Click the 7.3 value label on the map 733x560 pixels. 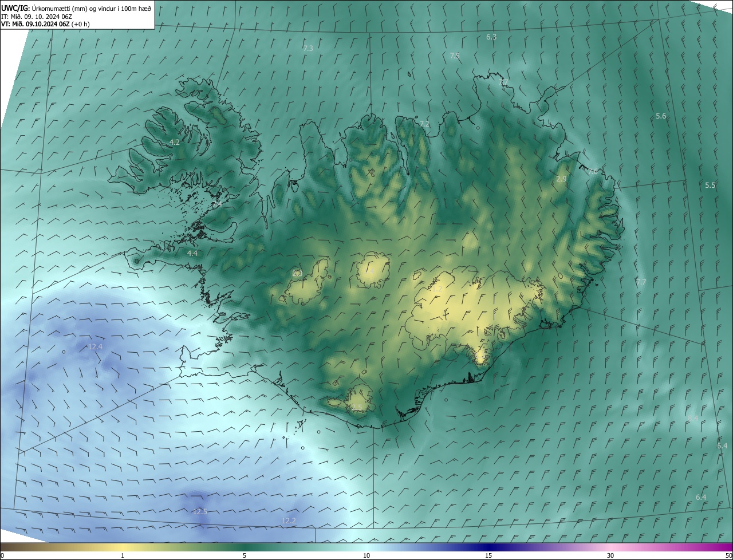tap(308, 48)
